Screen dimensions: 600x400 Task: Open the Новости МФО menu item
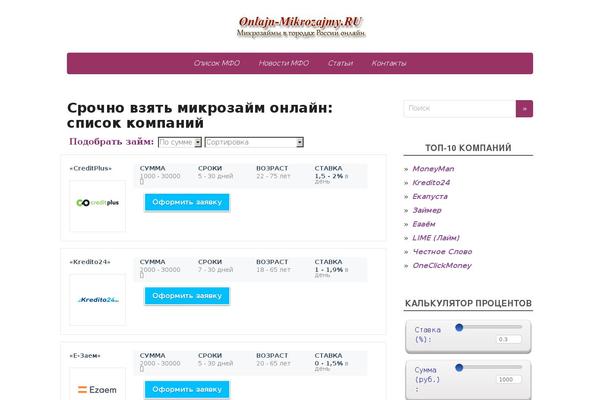[284, 63]
